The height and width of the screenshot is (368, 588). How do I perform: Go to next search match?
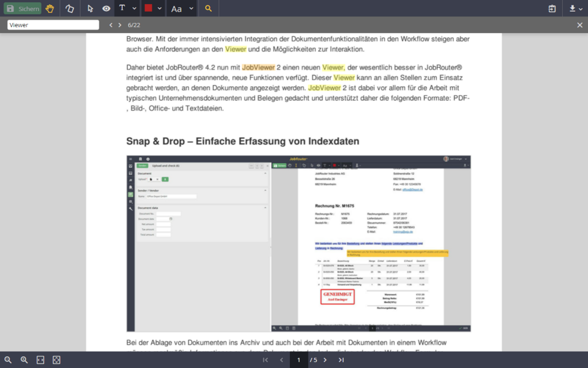click(119, 25)
